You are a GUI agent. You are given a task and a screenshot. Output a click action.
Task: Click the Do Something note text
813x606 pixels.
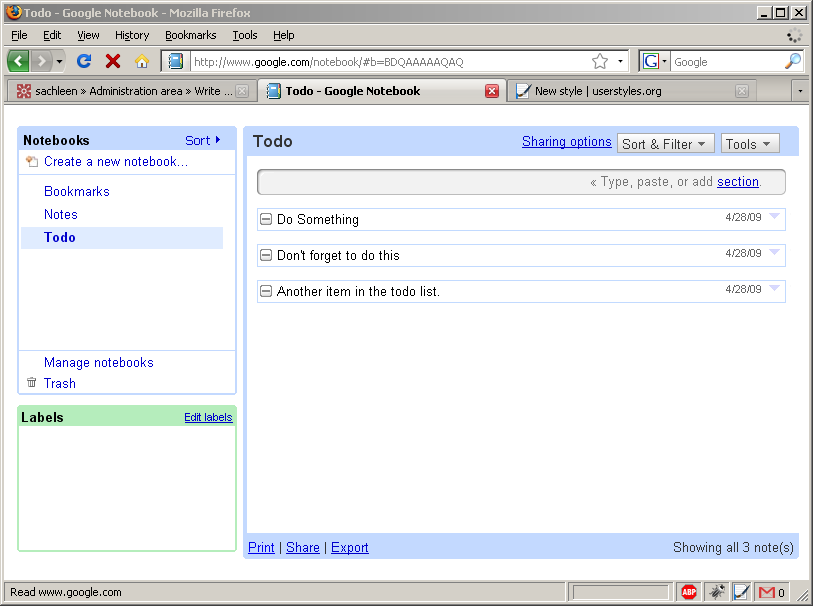(318, 219)
